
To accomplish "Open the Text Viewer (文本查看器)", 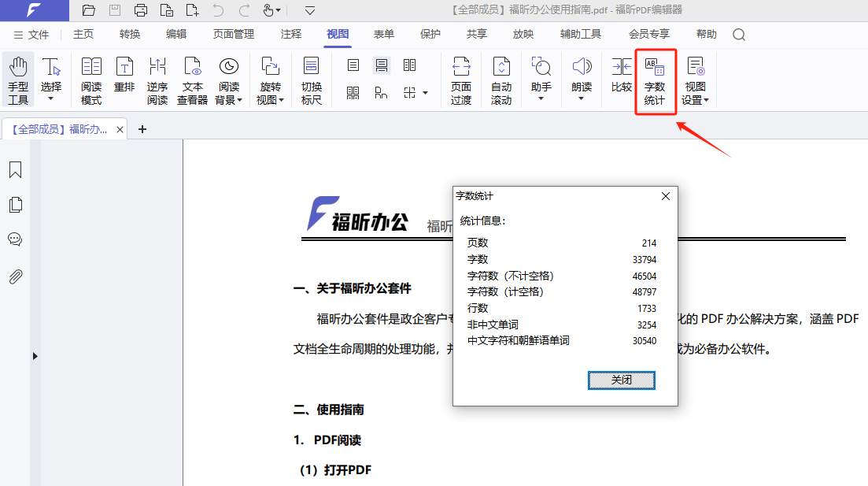I will (192, 81).
